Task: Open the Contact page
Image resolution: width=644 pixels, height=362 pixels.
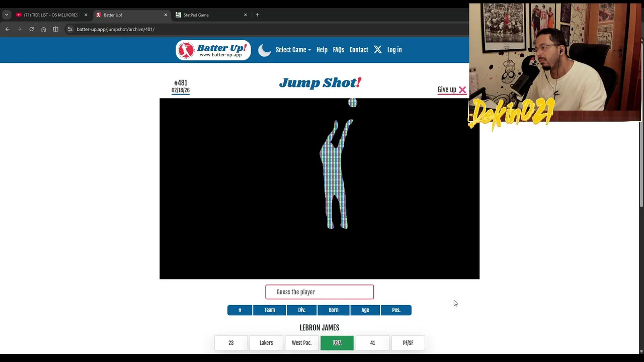Action: coord(359,50)
